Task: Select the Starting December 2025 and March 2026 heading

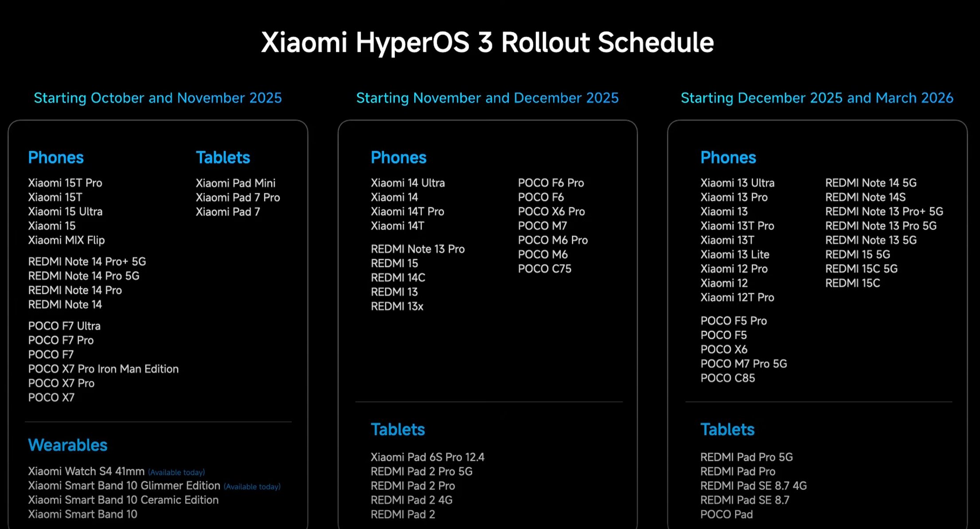Action: click(816, 98)
